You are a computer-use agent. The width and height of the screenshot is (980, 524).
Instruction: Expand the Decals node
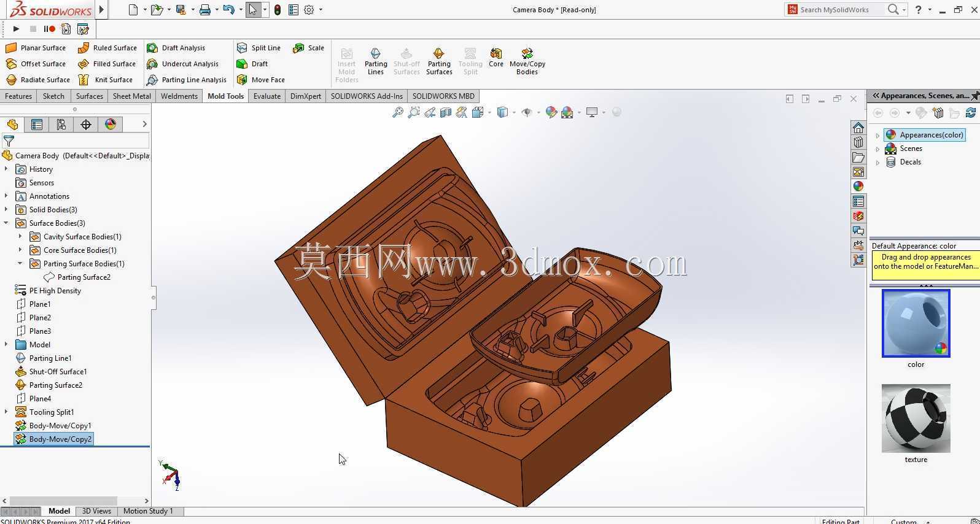coord(877,162)
